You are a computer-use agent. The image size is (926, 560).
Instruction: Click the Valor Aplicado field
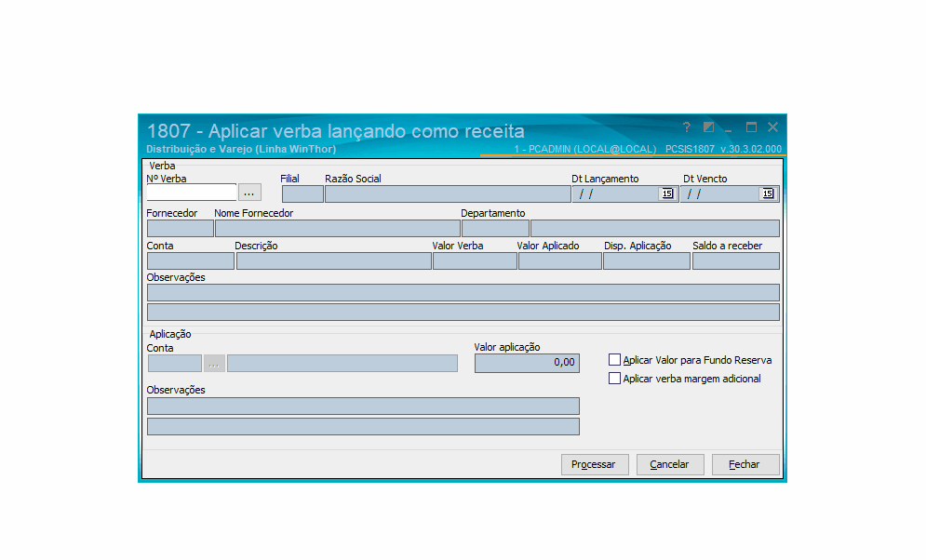pyautogui.click(x=560, y=260)
